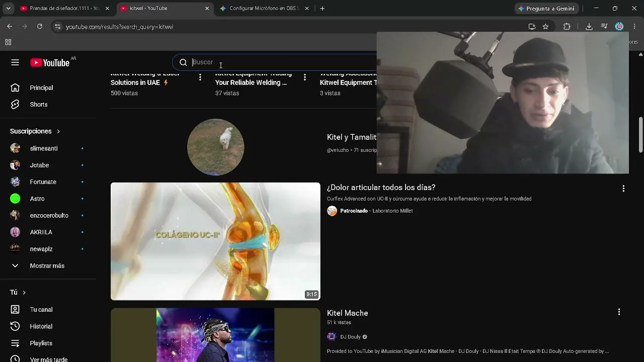
Task: Click the AKRIILA channel avatar
Action: coord(15,232)
